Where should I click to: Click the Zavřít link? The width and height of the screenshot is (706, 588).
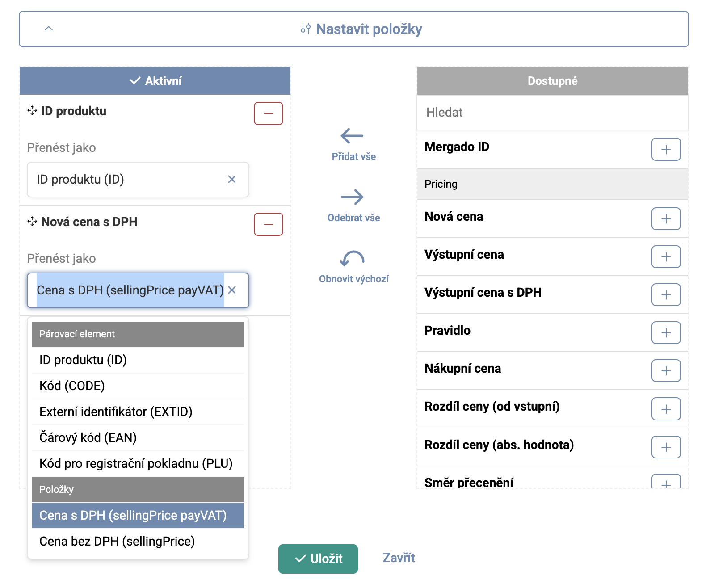(x=399, y=558)
